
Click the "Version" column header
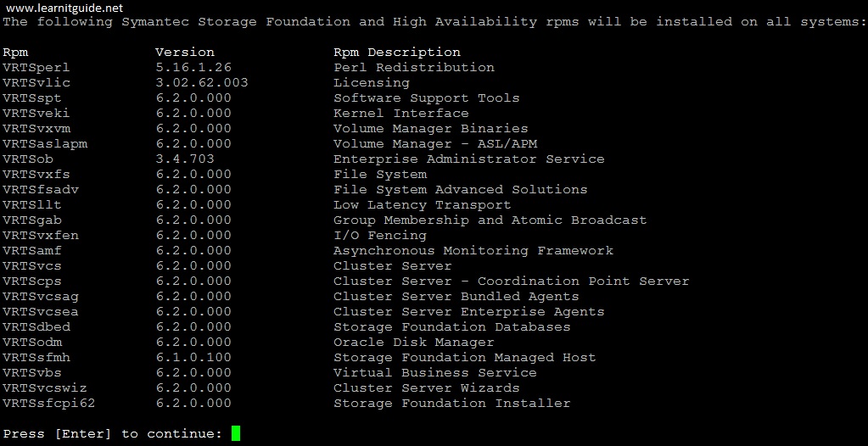click(185, 53)
